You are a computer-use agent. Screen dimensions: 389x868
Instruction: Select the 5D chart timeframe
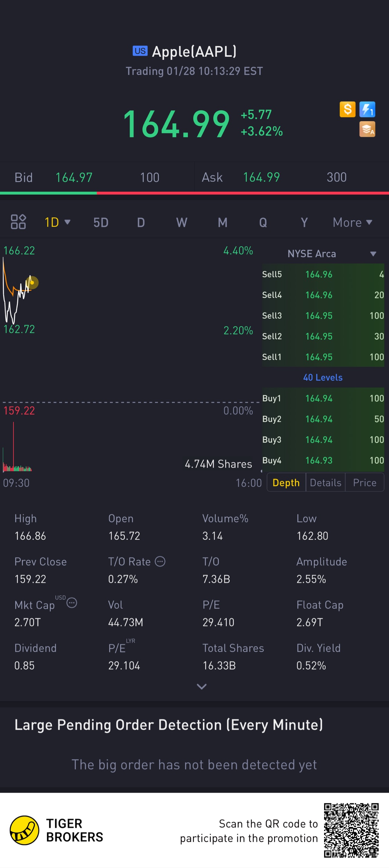[101, 222]
